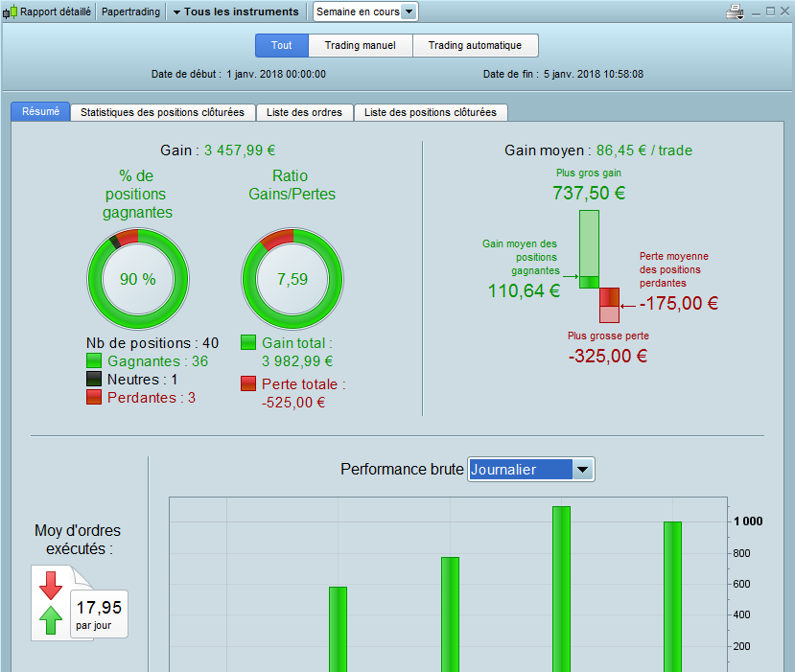Click the 3 982,99 € gain total value
This screenshot has width=795, height=672.
[297, 361]
